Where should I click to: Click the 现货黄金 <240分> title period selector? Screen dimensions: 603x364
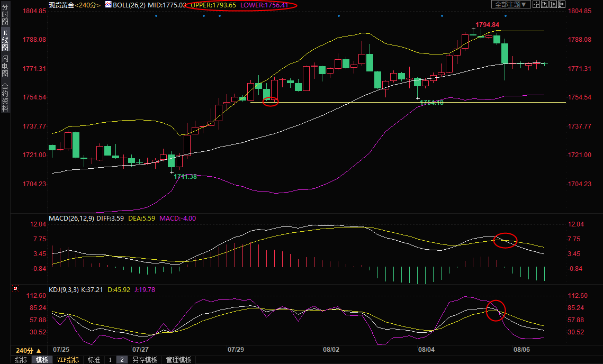point(74,5)
